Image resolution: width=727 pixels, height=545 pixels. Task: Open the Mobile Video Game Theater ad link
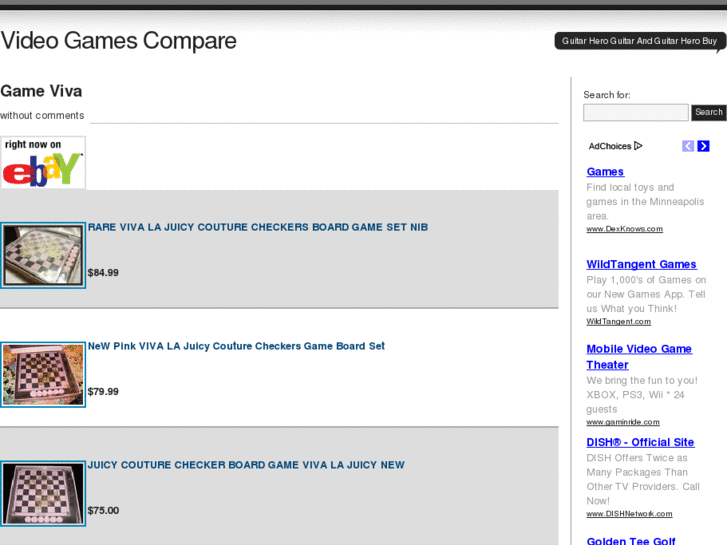639,357
